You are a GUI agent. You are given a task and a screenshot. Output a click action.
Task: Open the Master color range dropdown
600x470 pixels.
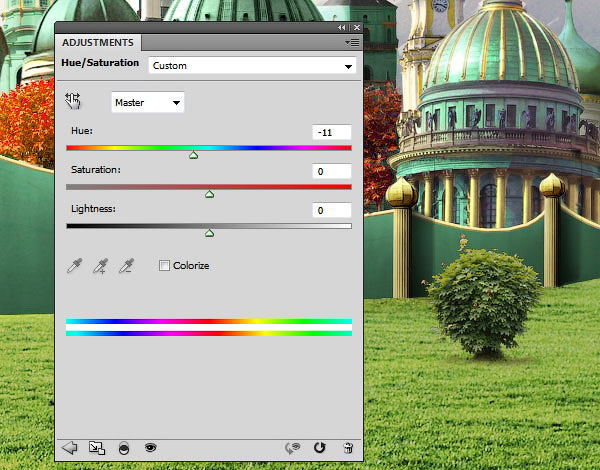click(148, 102)
